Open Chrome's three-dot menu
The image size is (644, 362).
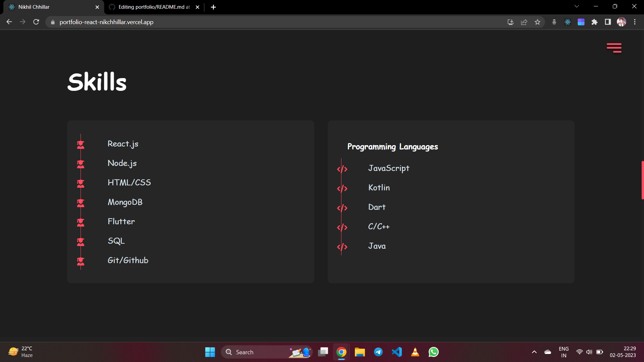pyautogui.click(x=635, y=22)
